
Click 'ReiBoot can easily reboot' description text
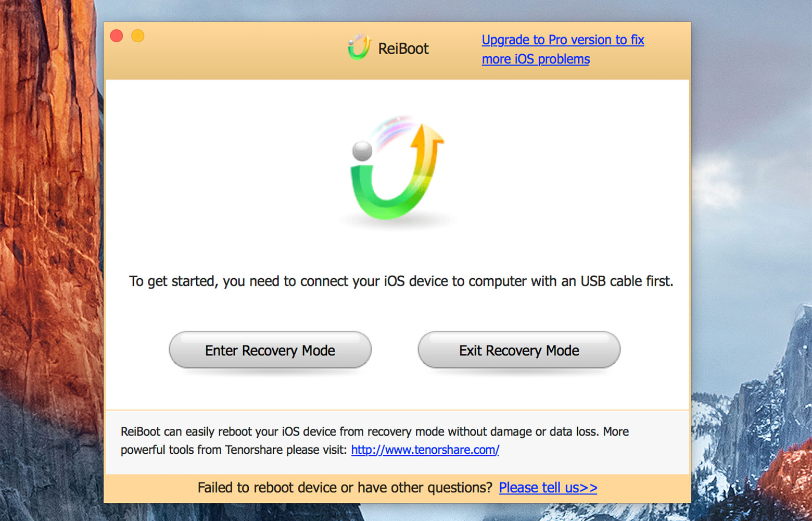click(x=375, y=440)
